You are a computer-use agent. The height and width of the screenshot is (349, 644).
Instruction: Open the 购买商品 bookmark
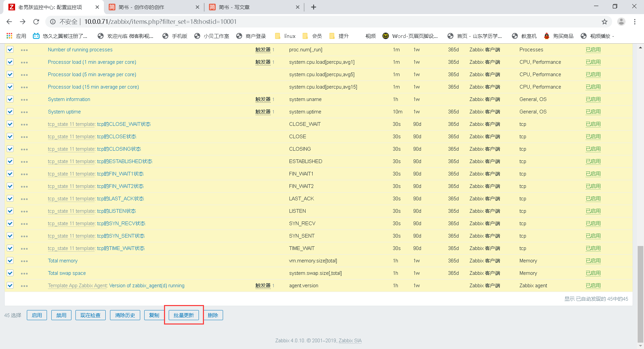click(x=558, y=36)
